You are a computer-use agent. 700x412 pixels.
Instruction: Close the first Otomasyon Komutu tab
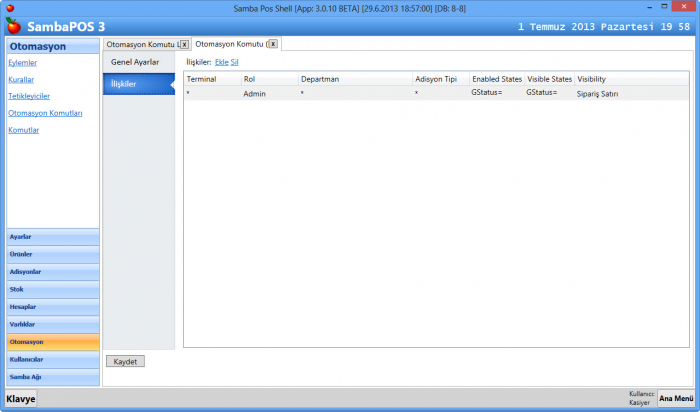click(x=183, y=44)
